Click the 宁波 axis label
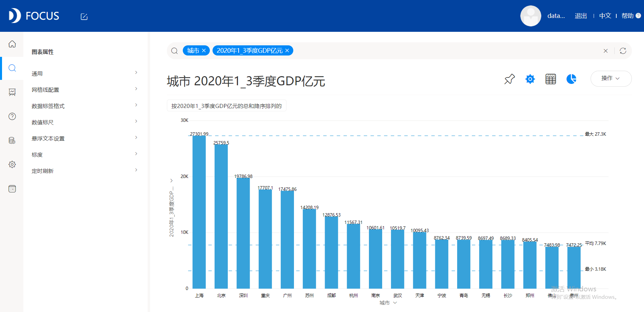Screen dimensions: 644x312 coord(442,295)
